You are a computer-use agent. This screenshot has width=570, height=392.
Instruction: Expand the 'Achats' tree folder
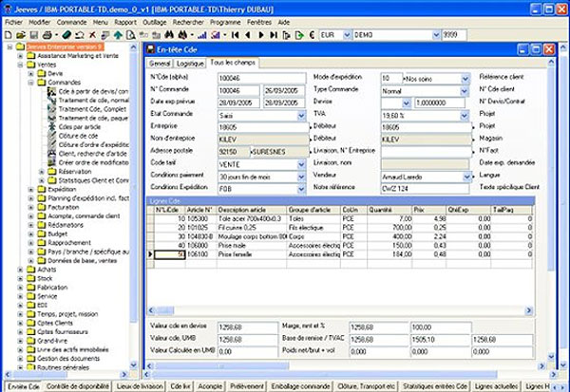(x=19, y=269)
